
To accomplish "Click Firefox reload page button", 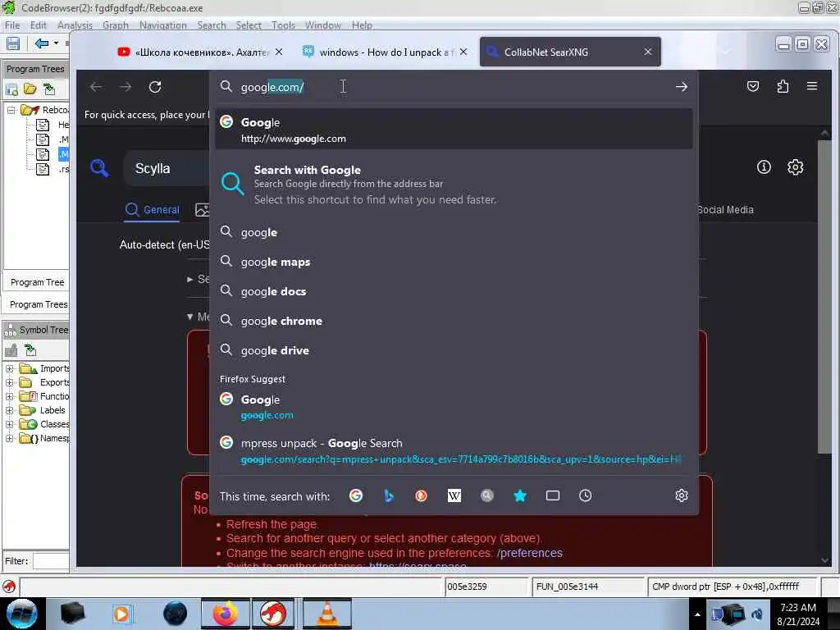I will [x=155, y=87].
